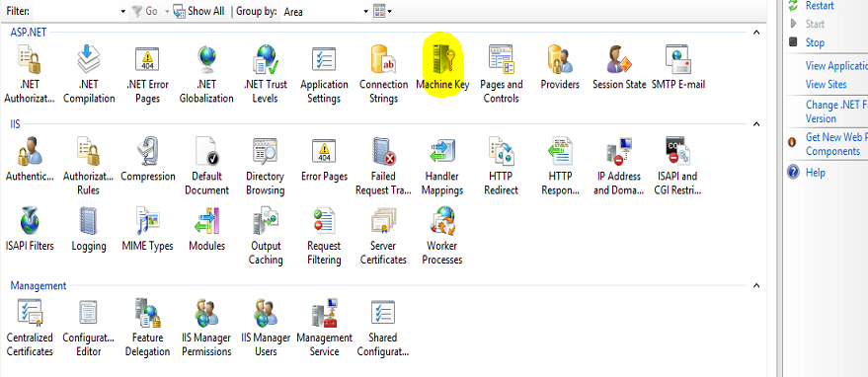Open Application Settings feature
This screenshot has height=377, width=868.
324,75
